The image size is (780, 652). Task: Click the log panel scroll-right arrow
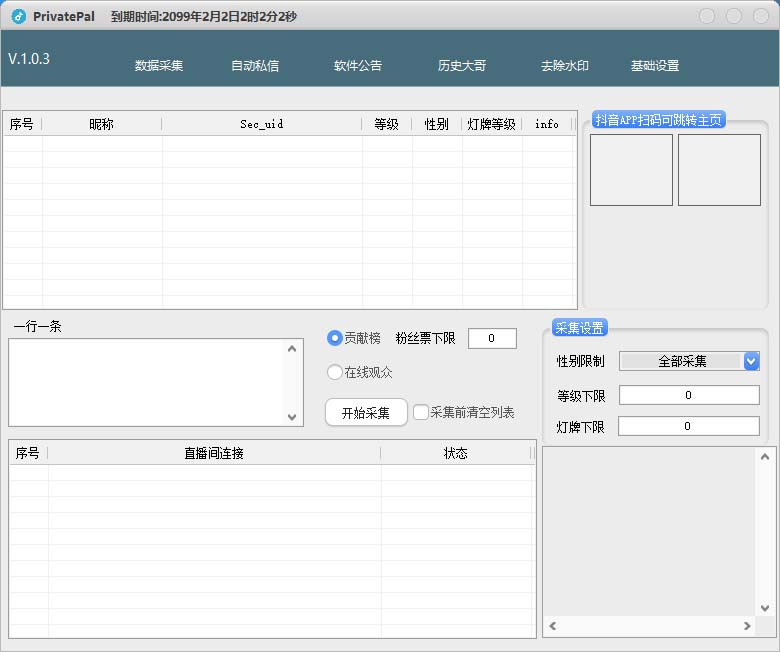(x=746, y=626)
